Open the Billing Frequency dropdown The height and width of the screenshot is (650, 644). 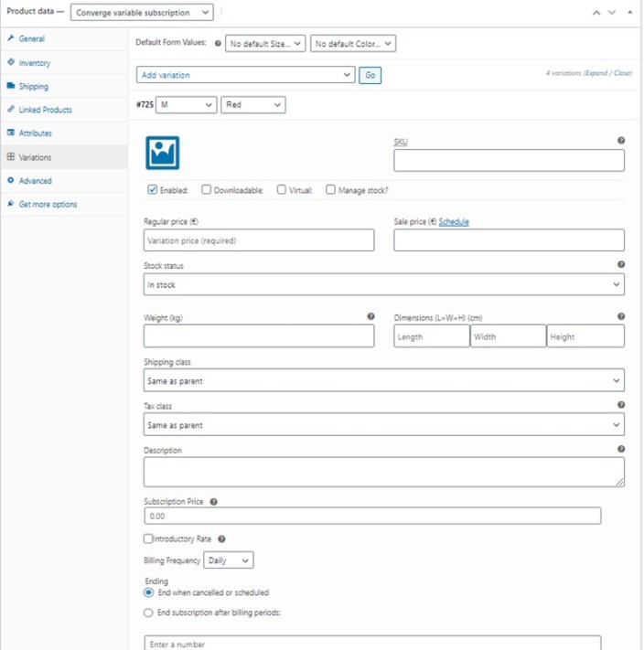point(228,560)
